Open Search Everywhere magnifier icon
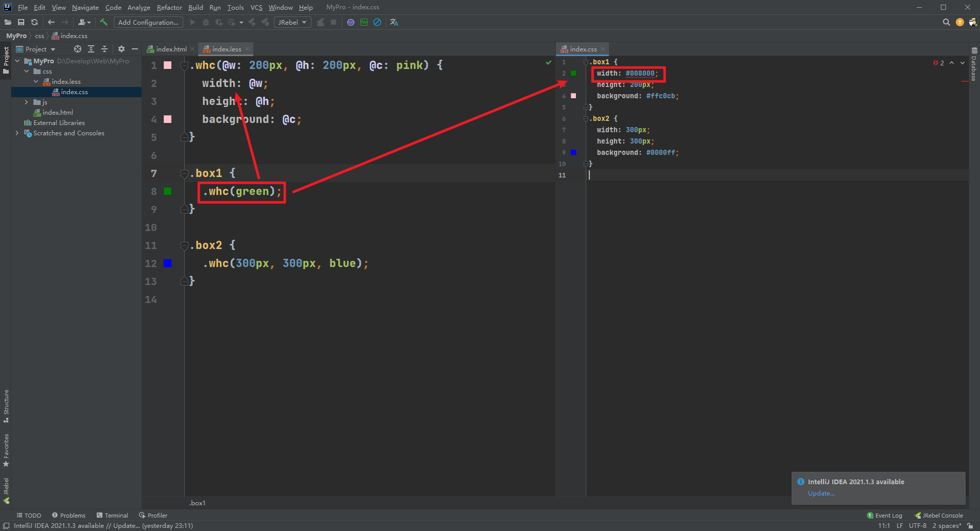 click(x=946, y=22)
